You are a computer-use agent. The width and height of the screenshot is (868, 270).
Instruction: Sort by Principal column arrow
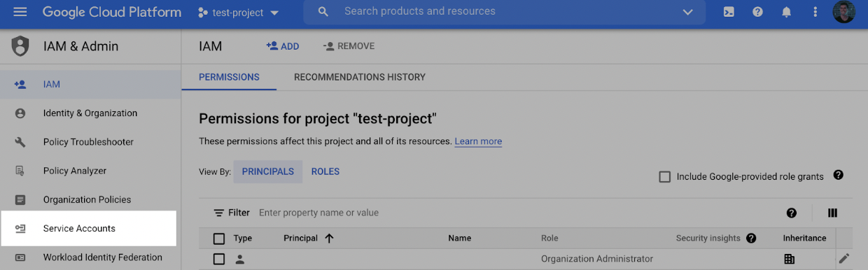point(329,239)
